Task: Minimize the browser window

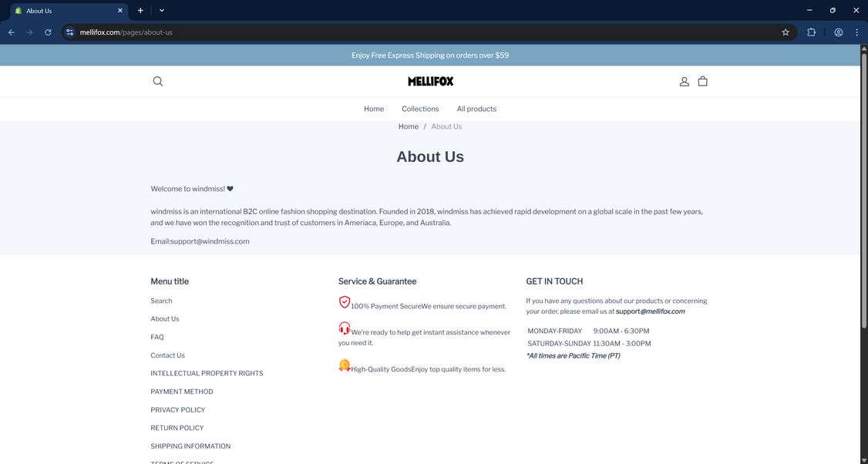Action: coord(809,11)
